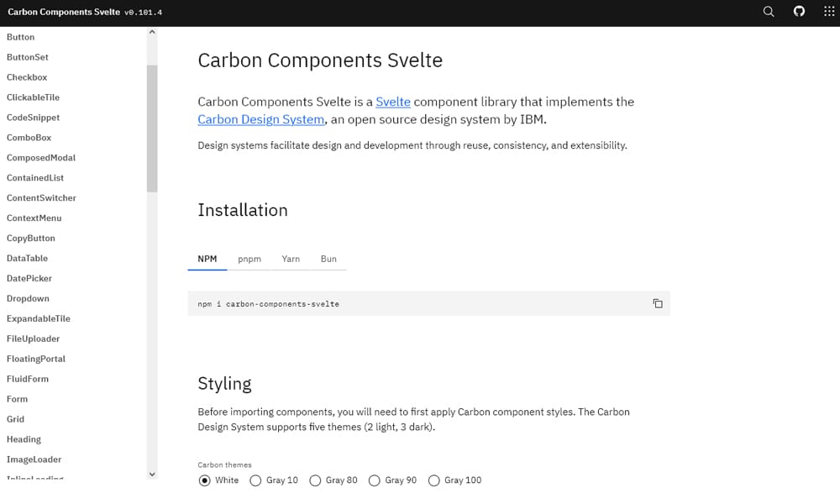Open Form in sidebar list
840x504 pixels.
[x=17, y=399]
